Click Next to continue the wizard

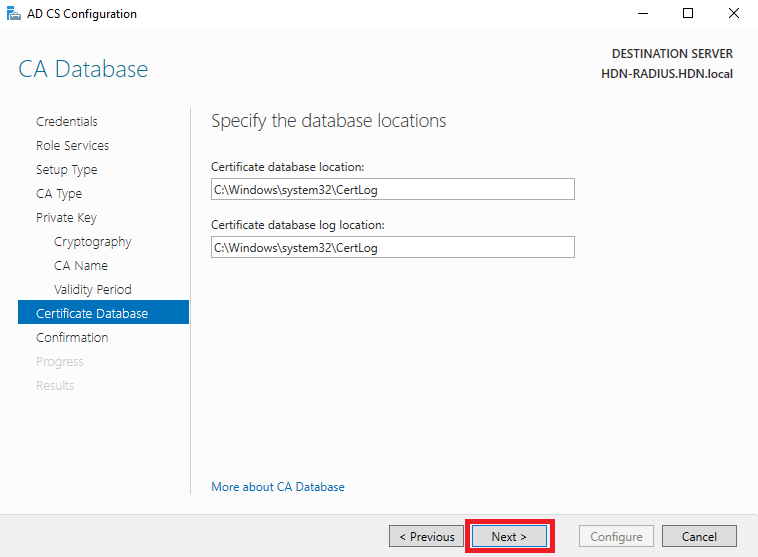pos(510,536)
